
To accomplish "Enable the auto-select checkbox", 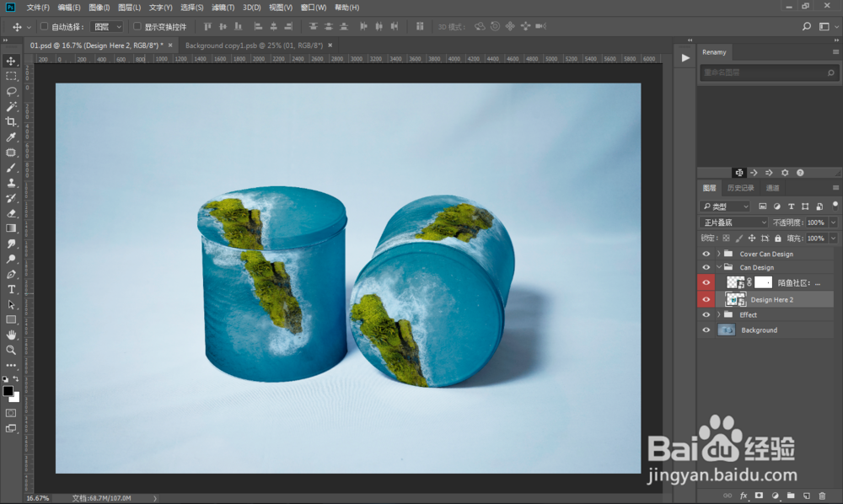I will coord(45,26).
